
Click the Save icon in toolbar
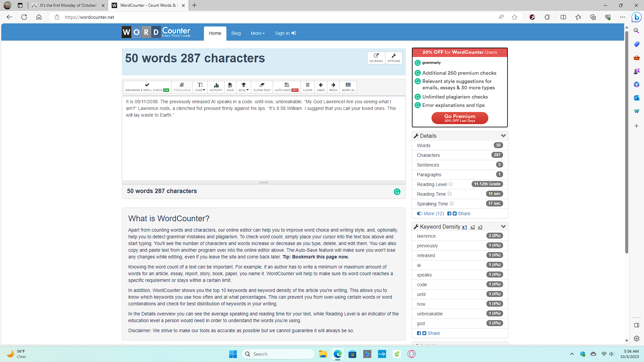pos(230,87)
